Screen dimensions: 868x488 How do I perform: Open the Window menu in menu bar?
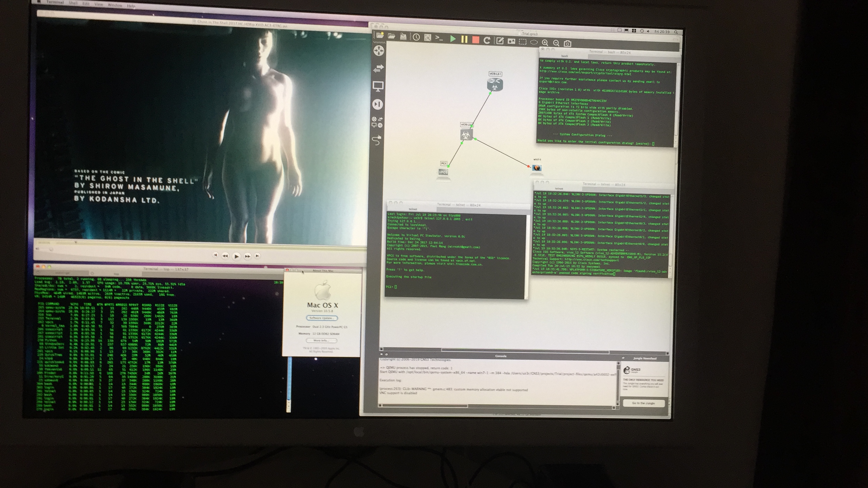click(115, 5)
